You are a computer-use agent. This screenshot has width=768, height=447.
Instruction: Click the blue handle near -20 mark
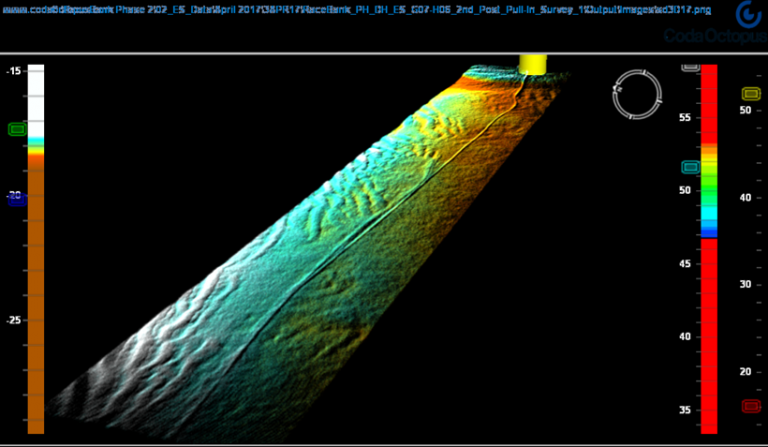pos(15,199)
